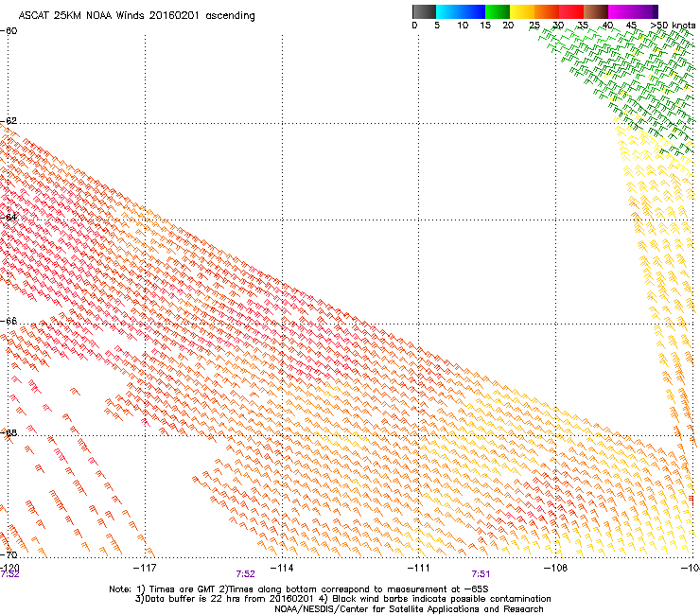
Task: Click the latitude label -66
Action: pos(9,321)
